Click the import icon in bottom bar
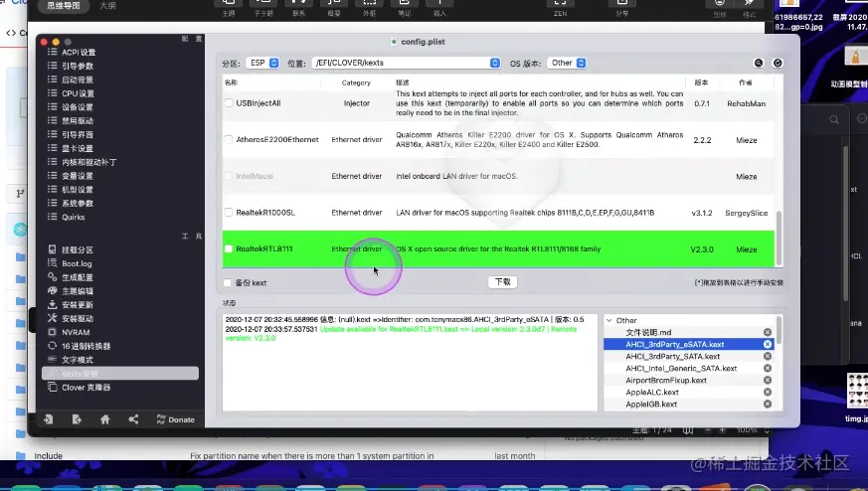Image resolution: width=868 pixels, height=491 pixels. pyautogui.click(x=49, y=419)
